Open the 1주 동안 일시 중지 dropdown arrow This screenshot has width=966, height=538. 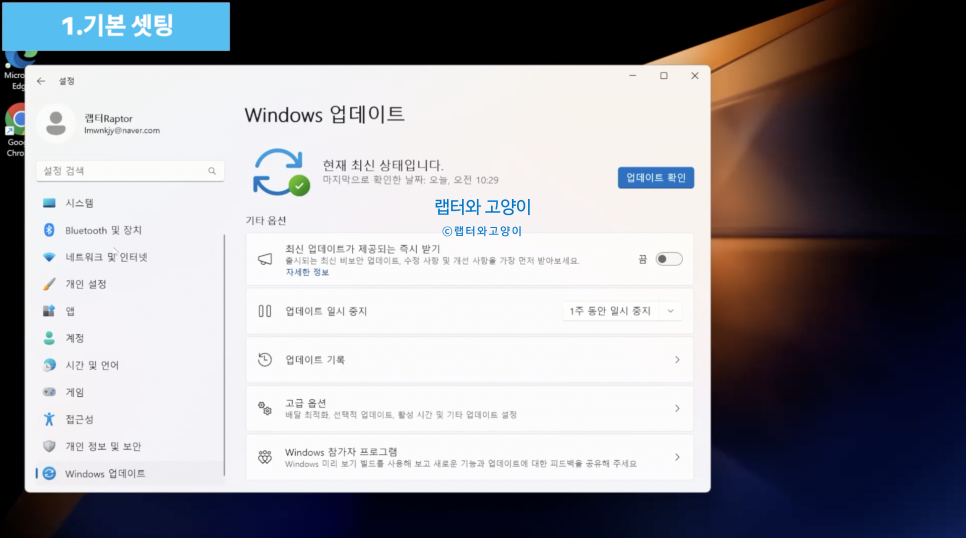[x=671, y=311]
